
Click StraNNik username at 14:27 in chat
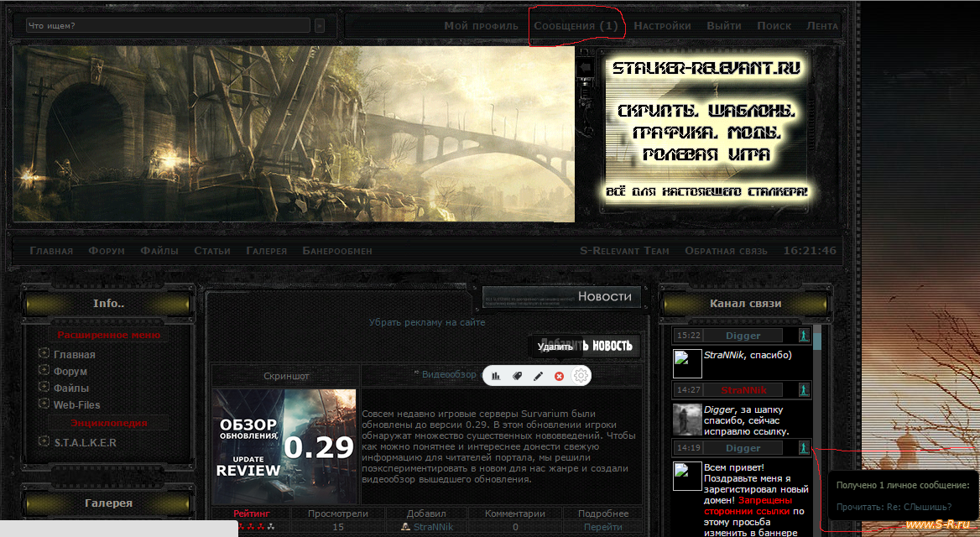pos(743,390)
